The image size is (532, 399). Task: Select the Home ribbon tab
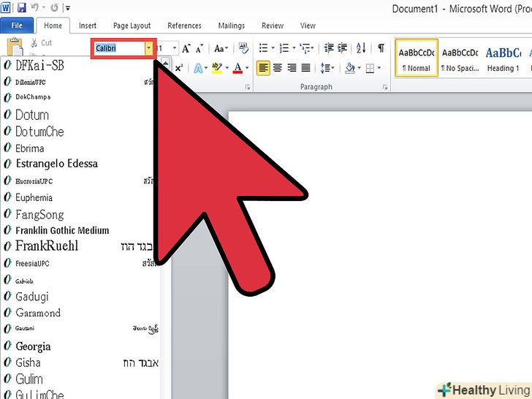pos(53,26)
